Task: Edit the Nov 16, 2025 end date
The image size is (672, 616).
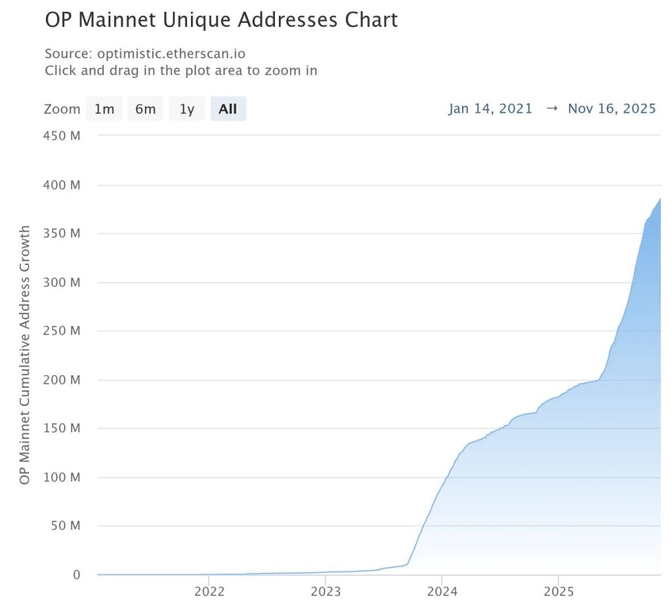Action: (x=612, y=108)
